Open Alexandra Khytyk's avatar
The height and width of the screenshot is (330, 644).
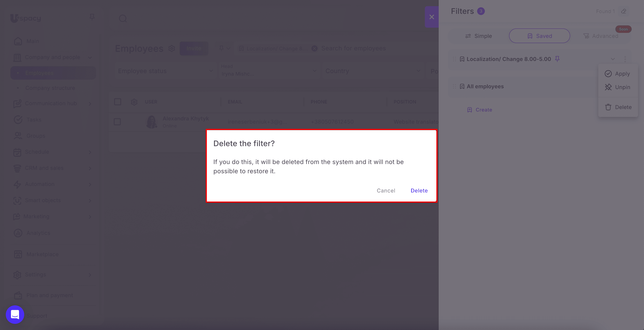(151, 122)
